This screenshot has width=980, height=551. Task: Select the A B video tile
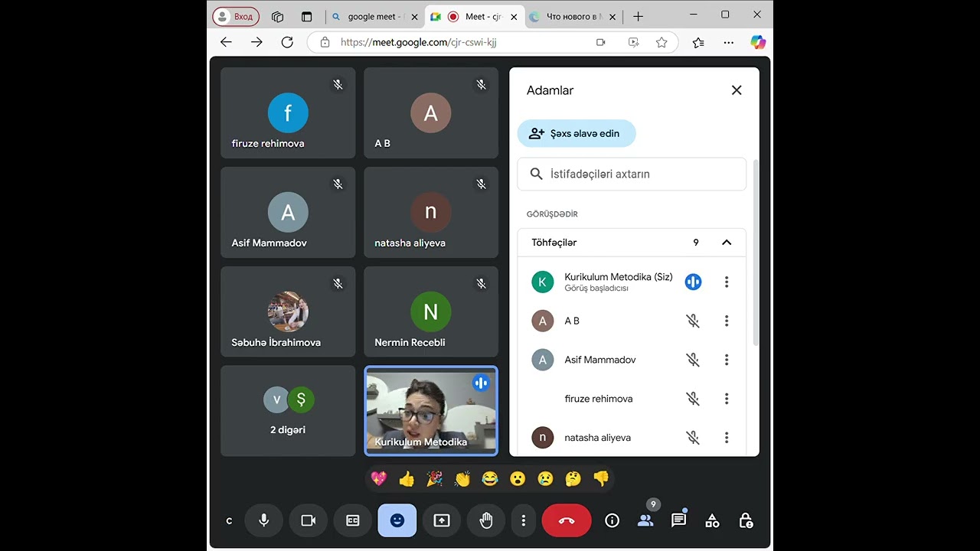pyautogui.click(x=431, y=112)
